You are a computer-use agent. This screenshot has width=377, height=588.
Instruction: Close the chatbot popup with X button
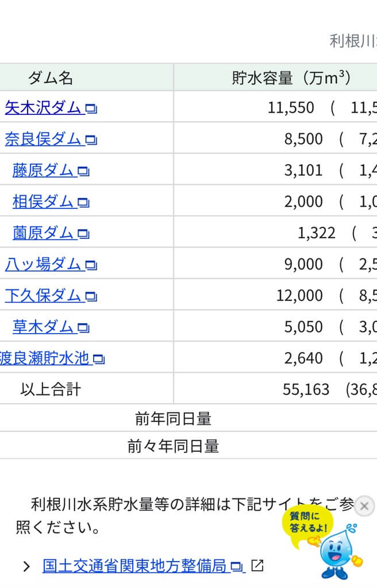pos(364,506)
